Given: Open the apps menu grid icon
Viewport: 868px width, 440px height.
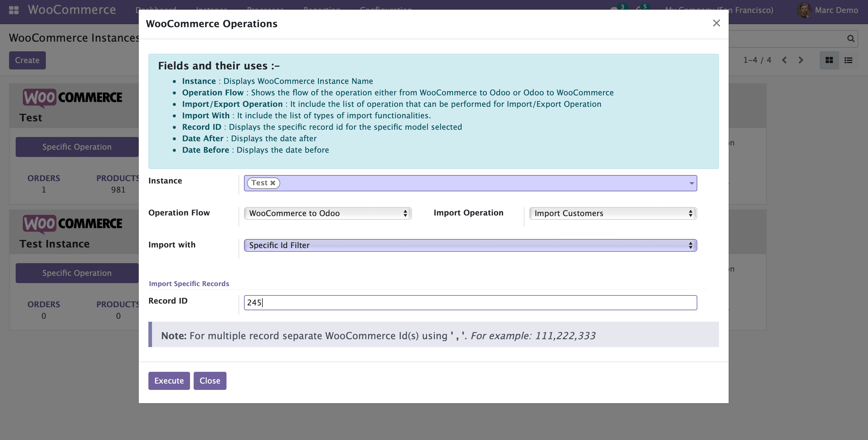Looking at the screenshot, I should click(13, 10).
